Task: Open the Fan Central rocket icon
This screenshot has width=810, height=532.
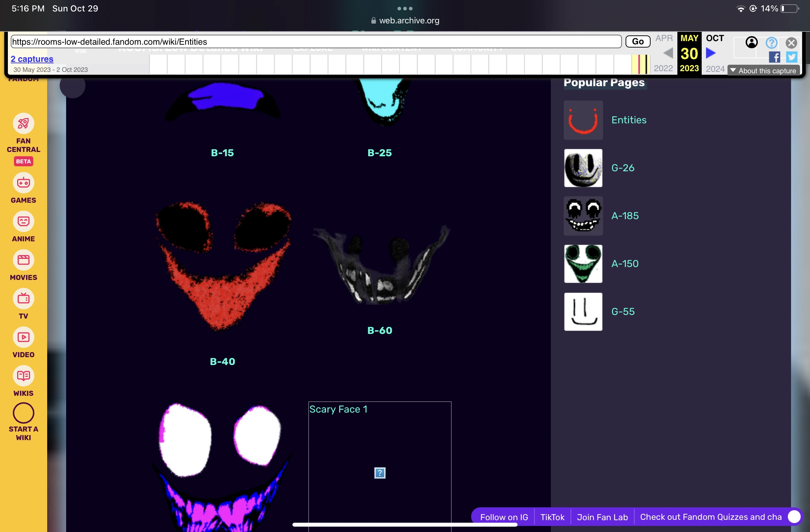Action: 24,124
